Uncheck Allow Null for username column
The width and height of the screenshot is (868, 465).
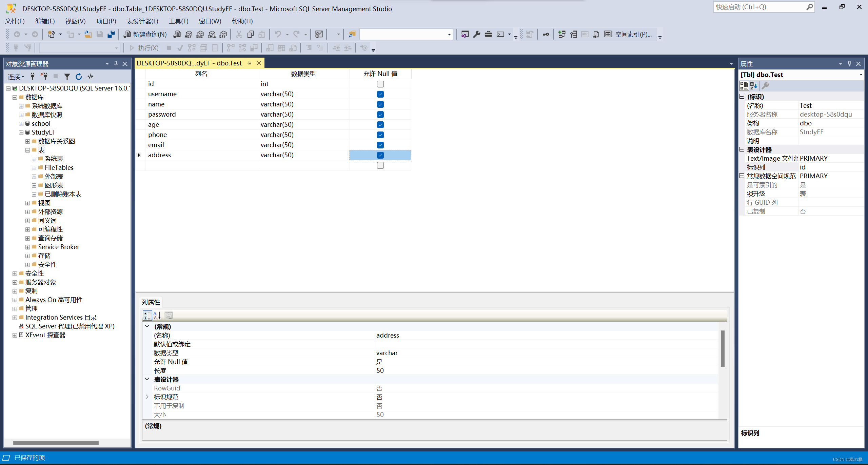(x=380, y=94)
